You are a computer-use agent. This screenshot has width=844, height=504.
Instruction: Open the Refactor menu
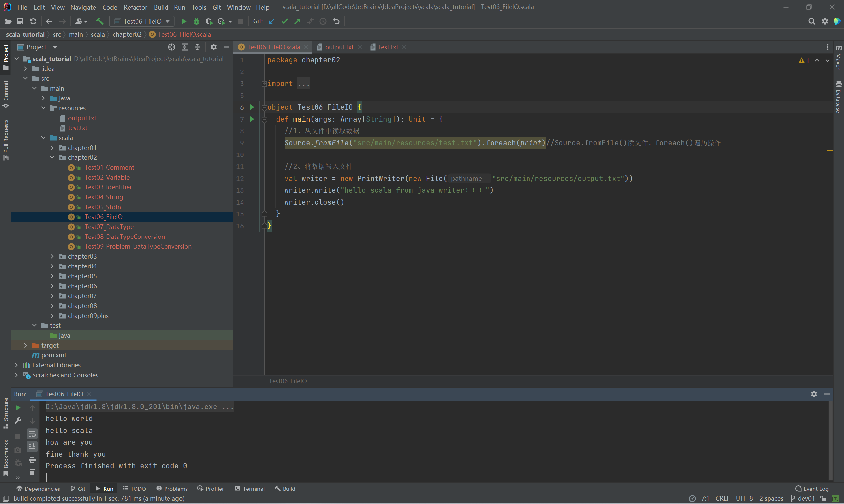point(135,7)
